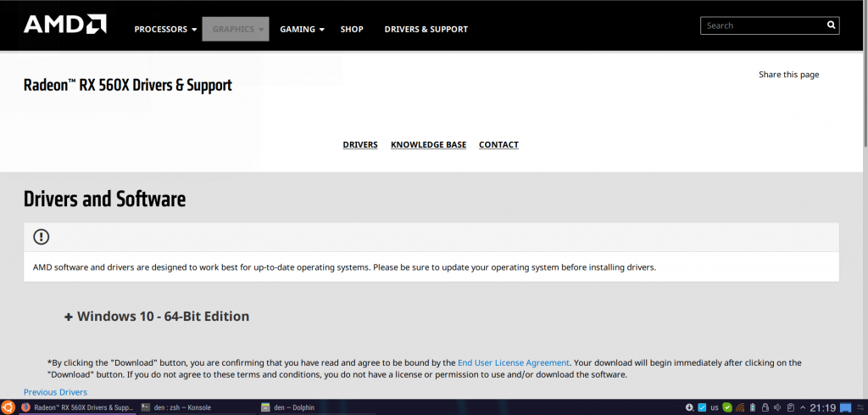Click the search magnifier icon
The width and height of the screenshot is (868, 415).
coord(832,25)
